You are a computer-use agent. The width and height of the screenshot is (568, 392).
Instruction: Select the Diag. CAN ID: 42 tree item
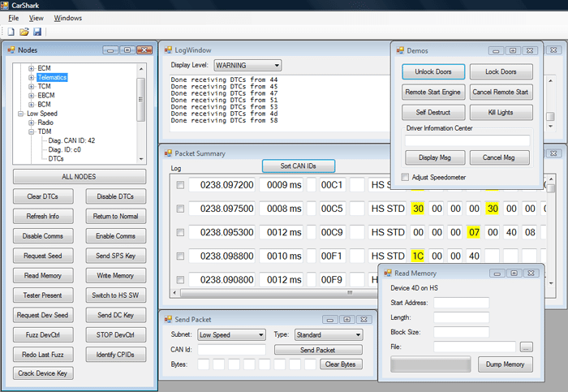point(71,140)
